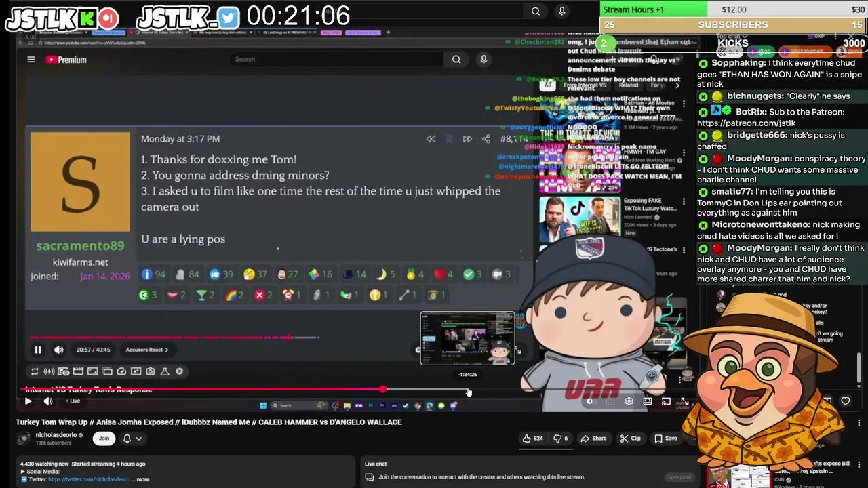The image size is (868, 488).
Task: Click microphone icon in top dark bar
Action: (561, 11)
